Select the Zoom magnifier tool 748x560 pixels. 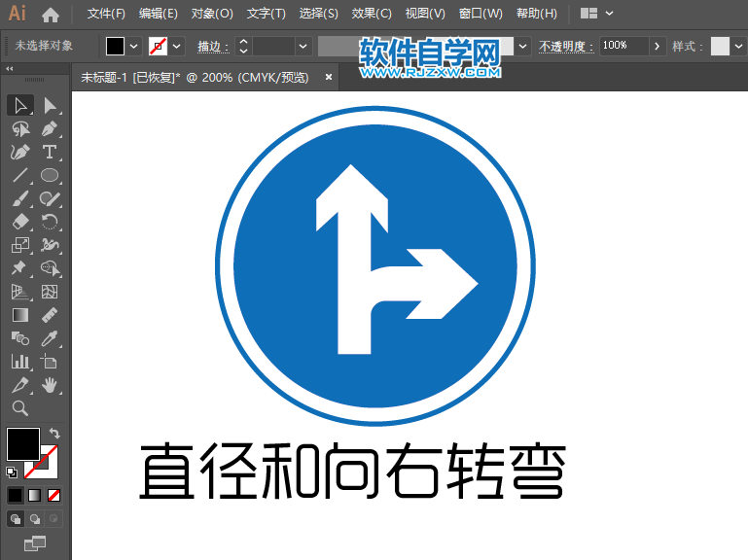[x=20, y=408]
